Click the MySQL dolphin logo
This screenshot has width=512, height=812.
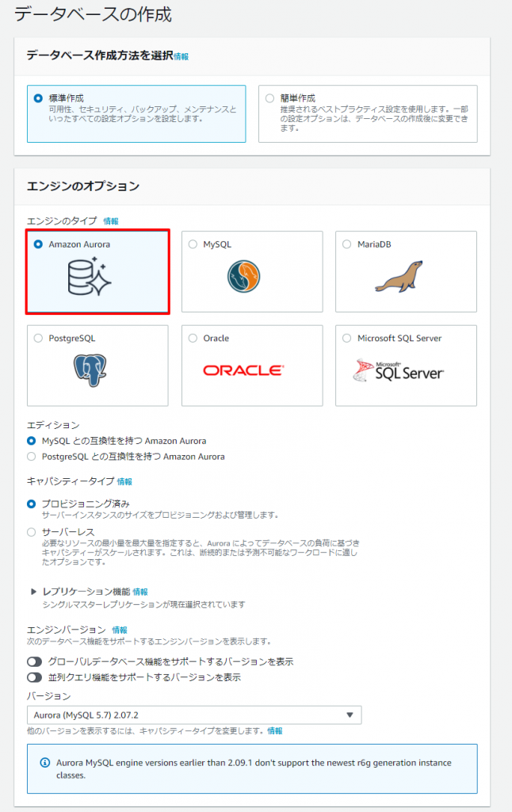(x=244, y=276)
